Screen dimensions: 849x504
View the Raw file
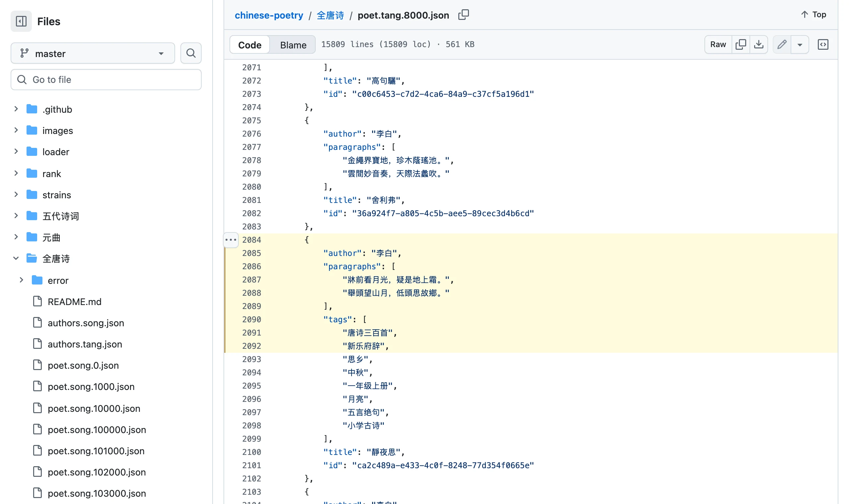coord(718,44)
